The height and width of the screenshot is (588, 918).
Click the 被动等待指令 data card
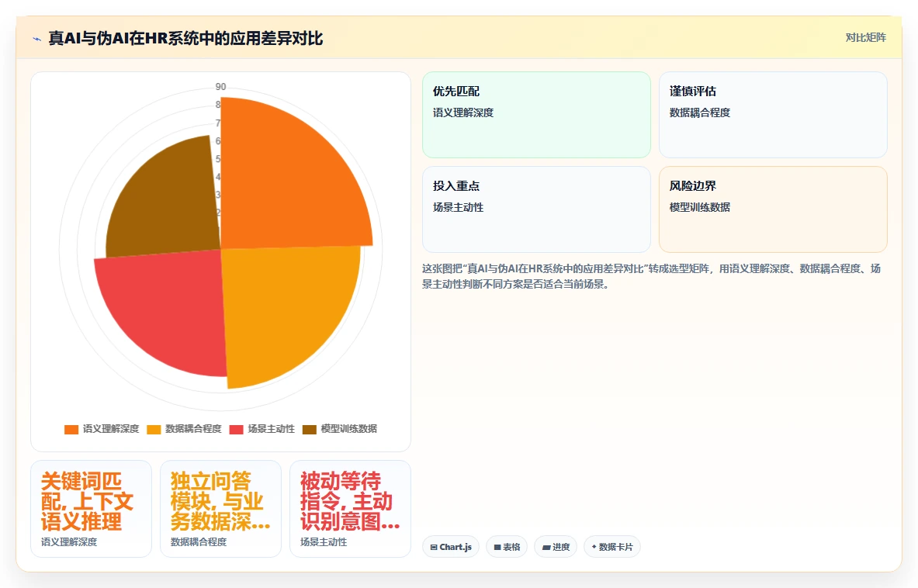click(350, 509)
